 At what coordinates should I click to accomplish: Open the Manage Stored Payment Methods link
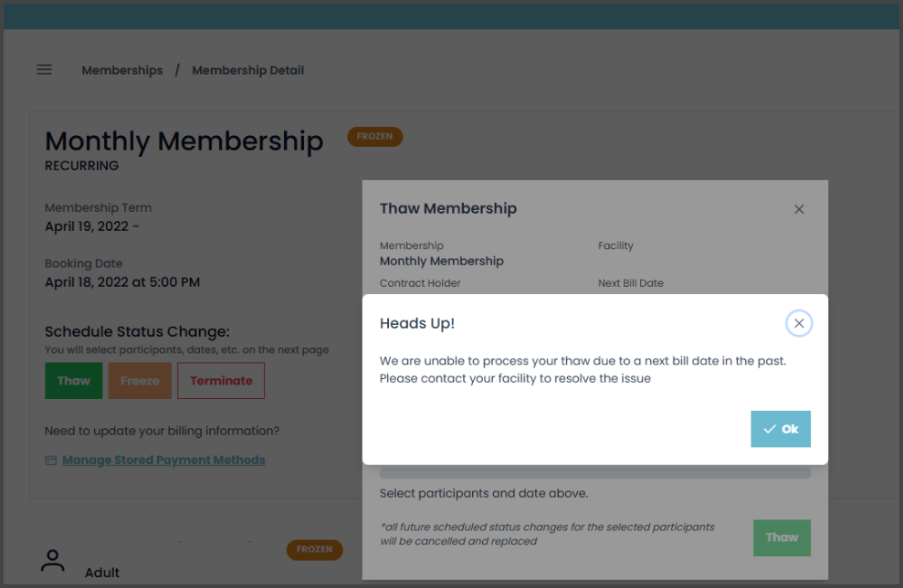[163, 460]
